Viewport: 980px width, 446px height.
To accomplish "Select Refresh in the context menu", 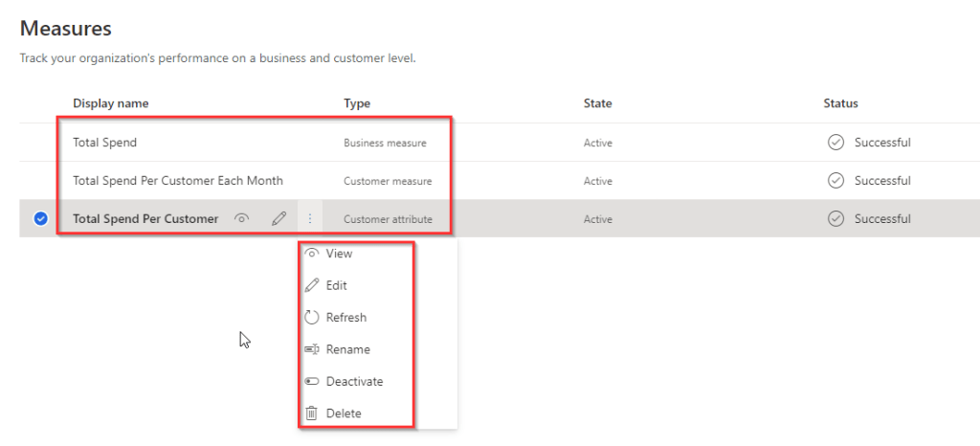I will click(x=345, y=318).
